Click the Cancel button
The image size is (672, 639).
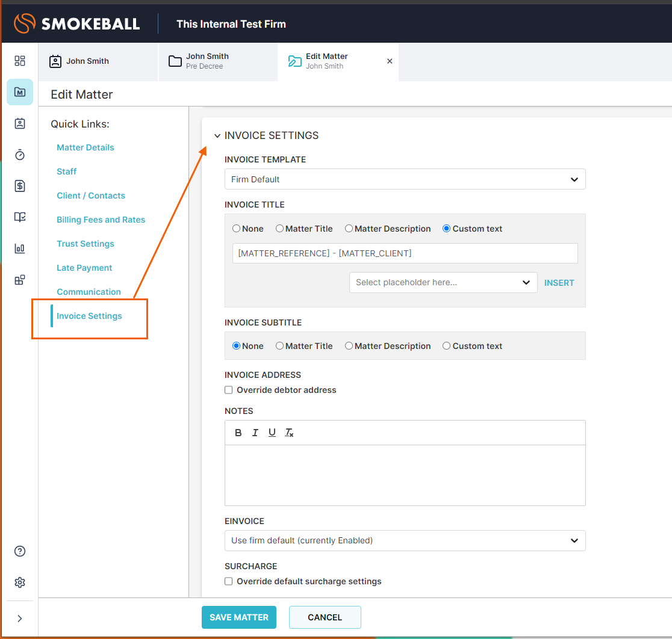tap(325, 617)
